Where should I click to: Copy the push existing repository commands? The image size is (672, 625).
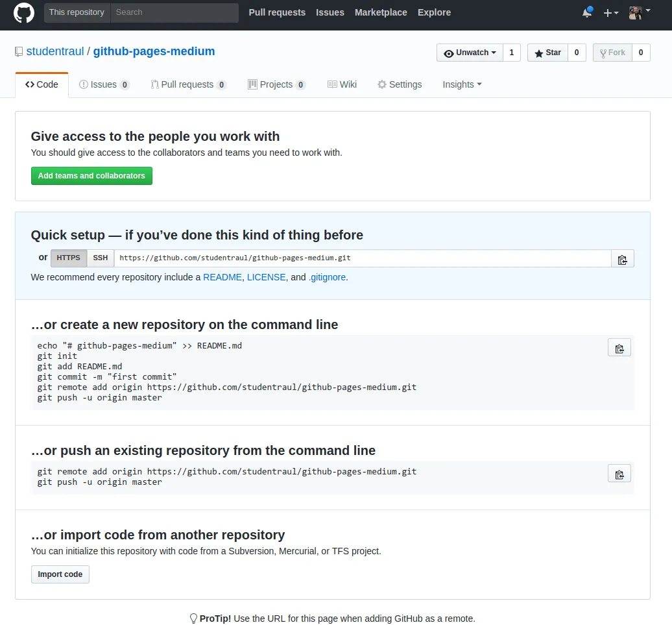pyautogui.click(x=619, y=474)
